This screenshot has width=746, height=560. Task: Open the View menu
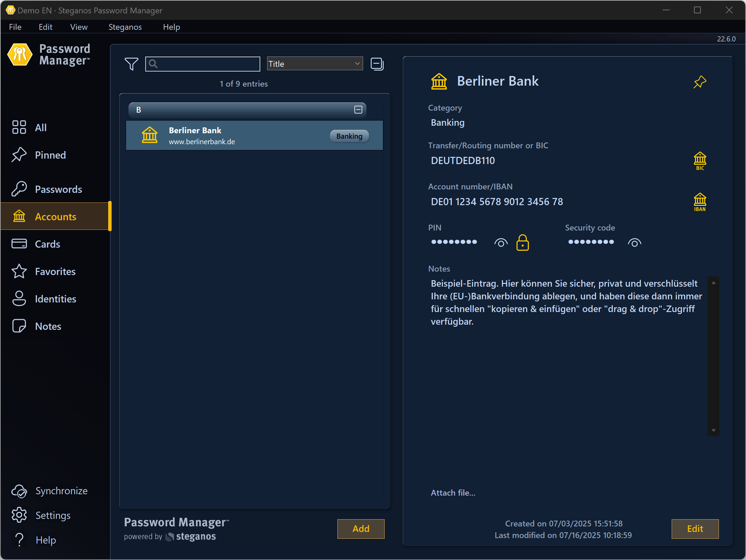[x=78, y=27]
